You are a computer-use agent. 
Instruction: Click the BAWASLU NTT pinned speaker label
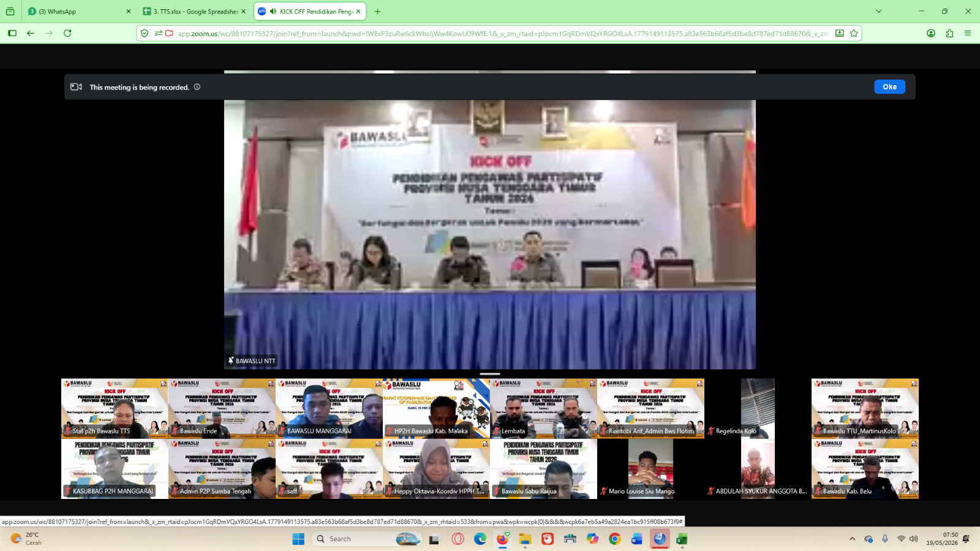252,361
